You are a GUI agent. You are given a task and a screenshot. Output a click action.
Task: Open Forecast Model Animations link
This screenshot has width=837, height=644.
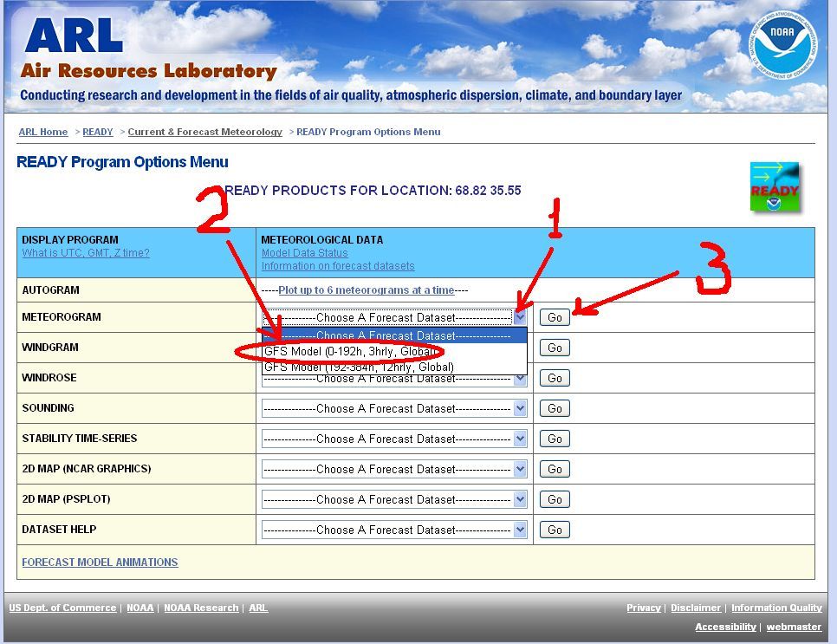[100, 563]
